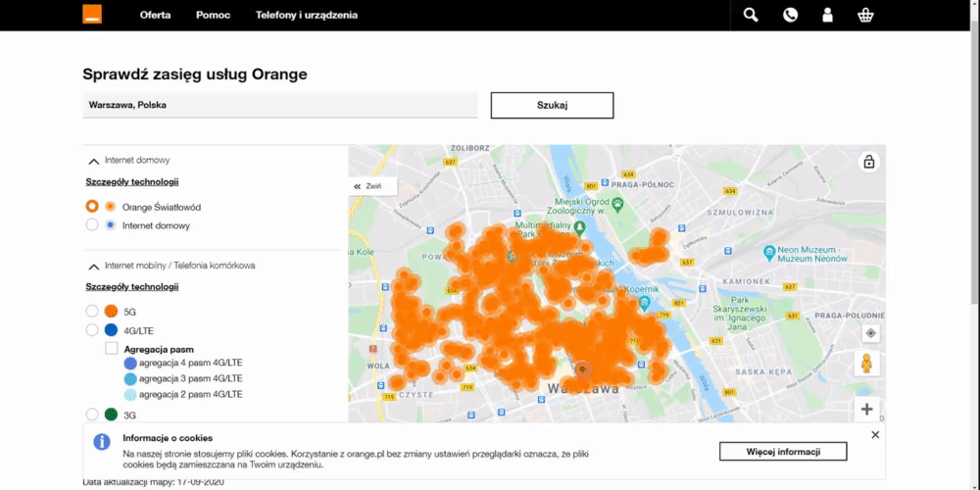Screen dimensions: 980x490
Task: Open the Pomoc menu
Action: [x=213, y=15]
